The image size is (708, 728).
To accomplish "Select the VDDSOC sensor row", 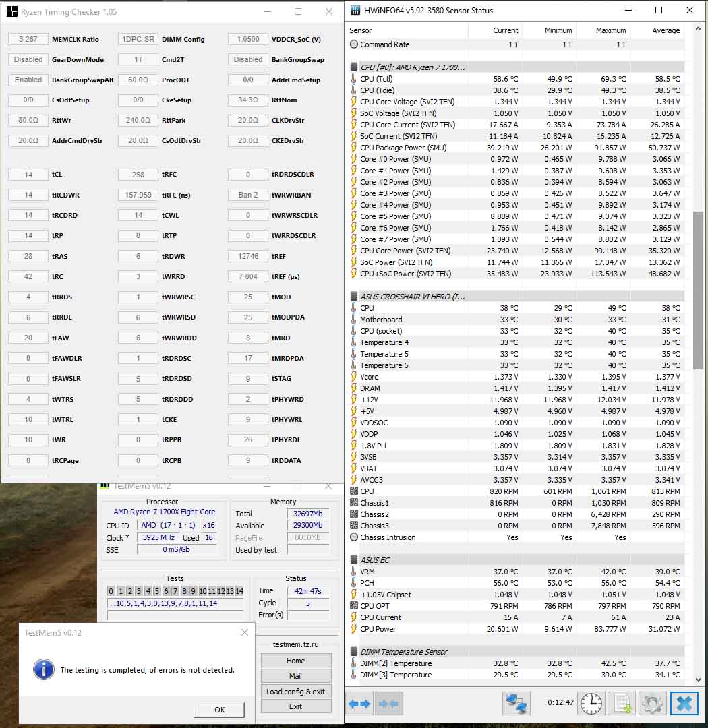I will tap(516, 423).
